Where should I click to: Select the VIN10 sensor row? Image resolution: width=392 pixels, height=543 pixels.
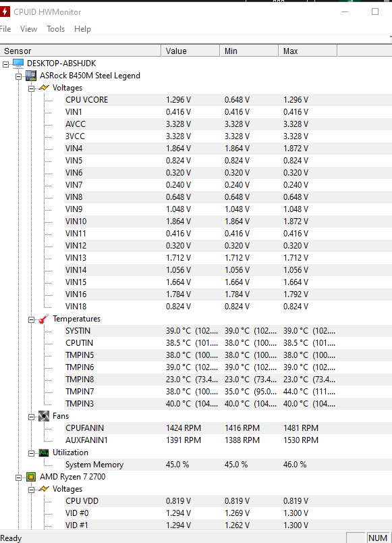(x=228, y=222)
